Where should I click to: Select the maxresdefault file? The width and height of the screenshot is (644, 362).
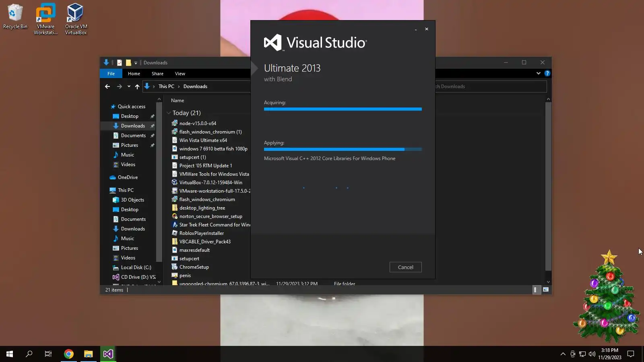pos(194,250)
